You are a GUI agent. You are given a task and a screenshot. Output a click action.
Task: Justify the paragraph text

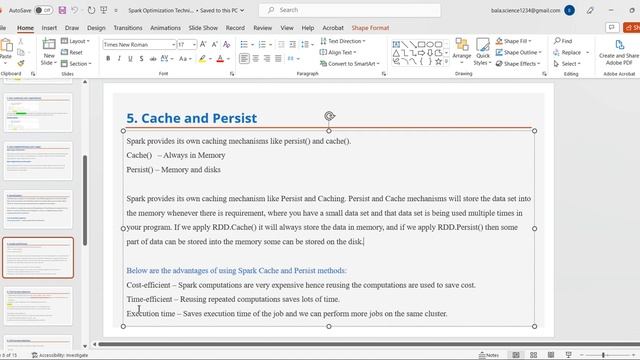278,59
